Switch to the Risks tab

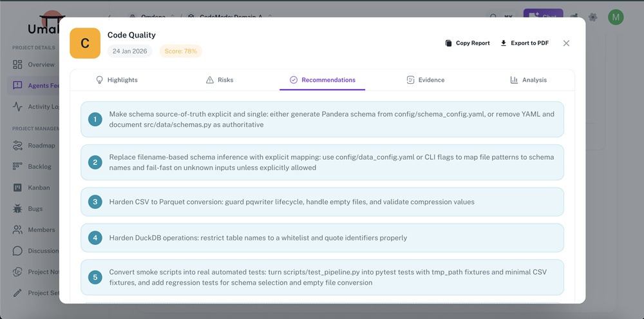(x=220, y=80)
